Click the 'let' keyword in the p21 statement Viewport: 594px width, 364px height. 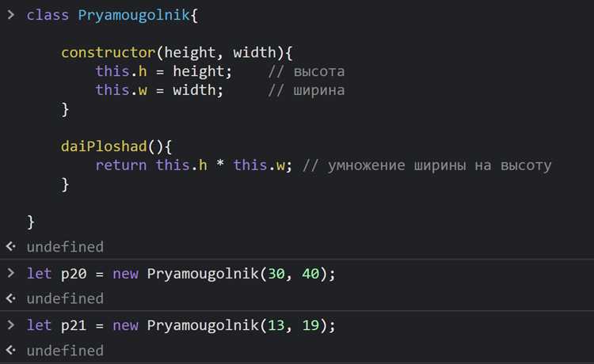(39, 325)
